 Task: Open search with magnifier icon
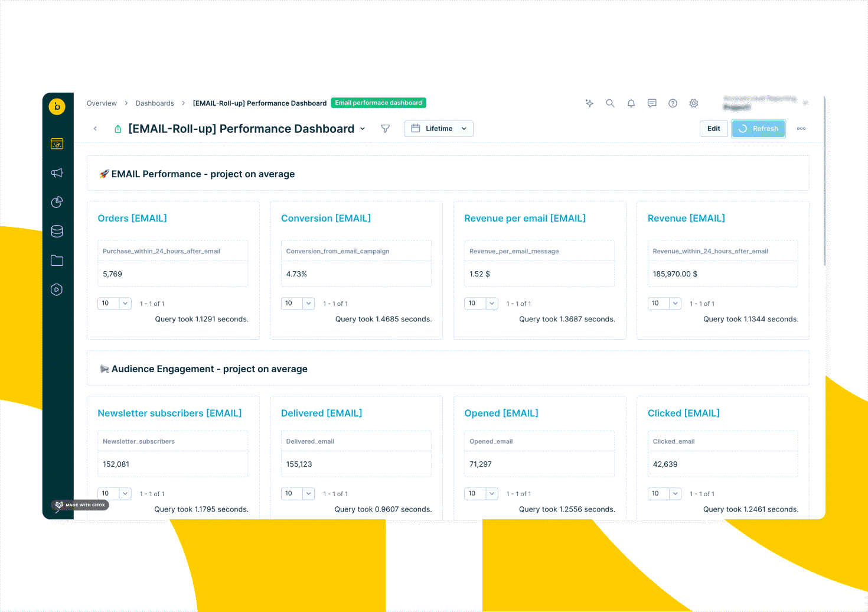pyautogui.click(x=610, y=103)
